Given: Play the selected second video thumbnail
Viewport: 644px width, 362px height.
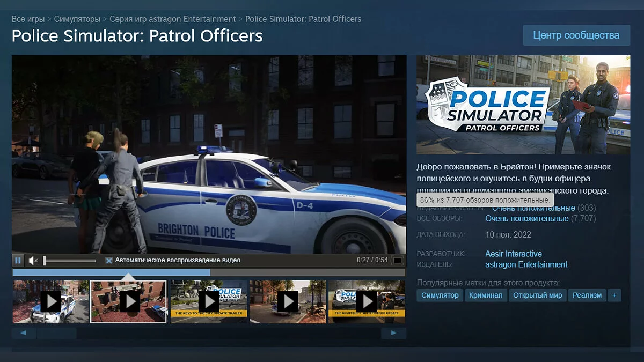Looking at the screenshot, I should (129, 301).
